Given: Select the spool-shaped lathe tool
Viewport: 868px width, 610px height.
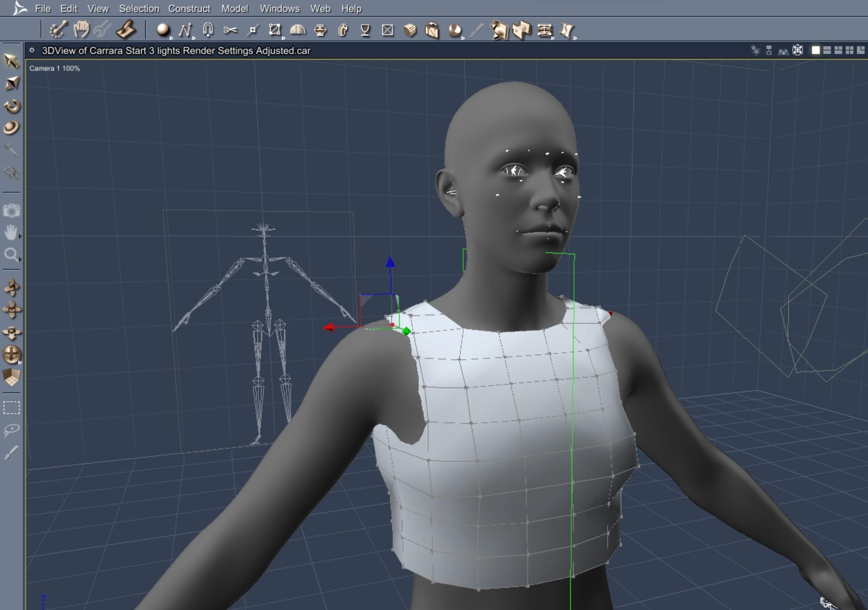Looking at the screenshot, I should (x=320, y=30).
